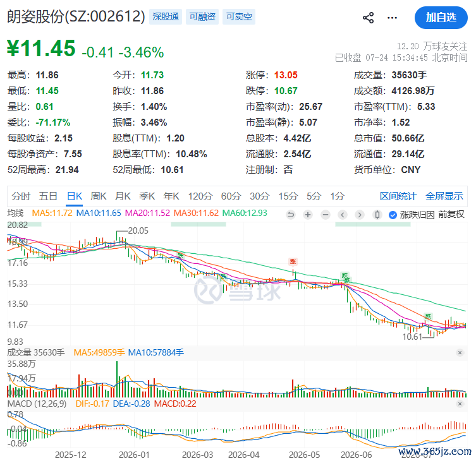Click the 委比 -71.17% value
This screenshot has width=476, height=461.
coord(53,123)
